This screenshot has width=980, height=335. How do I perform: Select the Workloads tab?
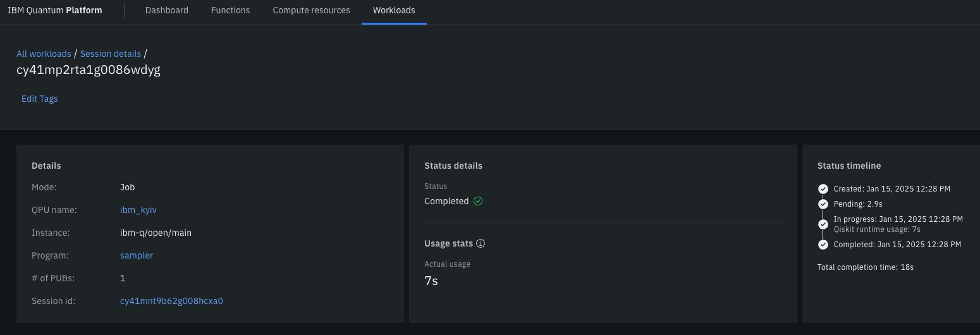394,11
